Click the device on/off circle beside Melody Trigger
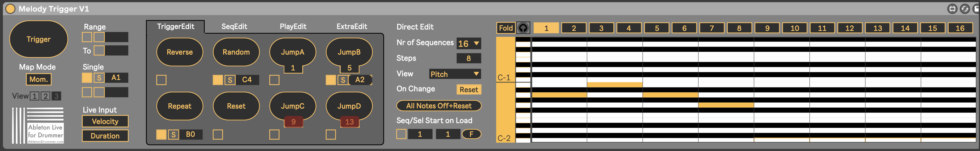 coord(10,9)
